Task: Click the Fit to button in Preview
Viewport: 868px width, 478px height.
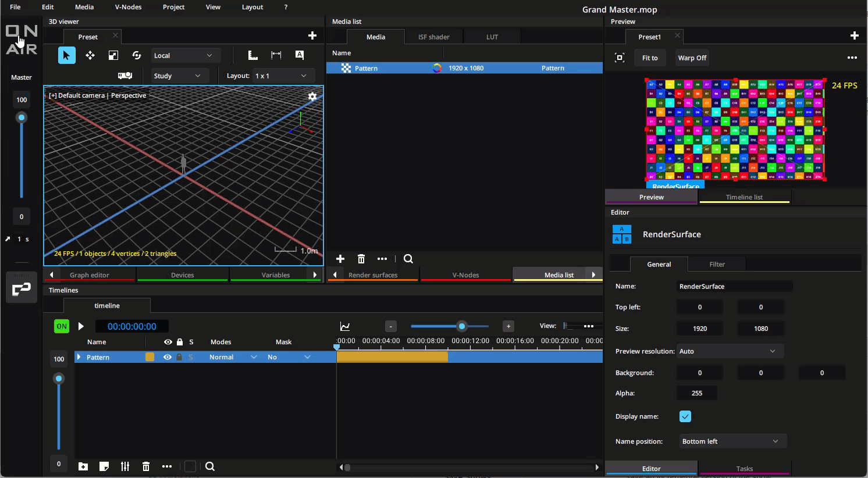Action: (650, 58)
